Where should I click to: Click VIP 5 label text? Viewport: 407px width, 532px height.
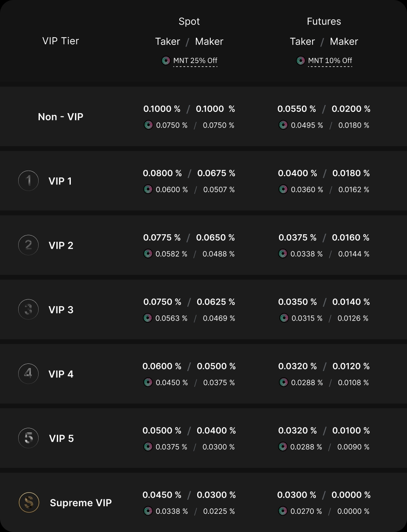[x=61, y=438]
